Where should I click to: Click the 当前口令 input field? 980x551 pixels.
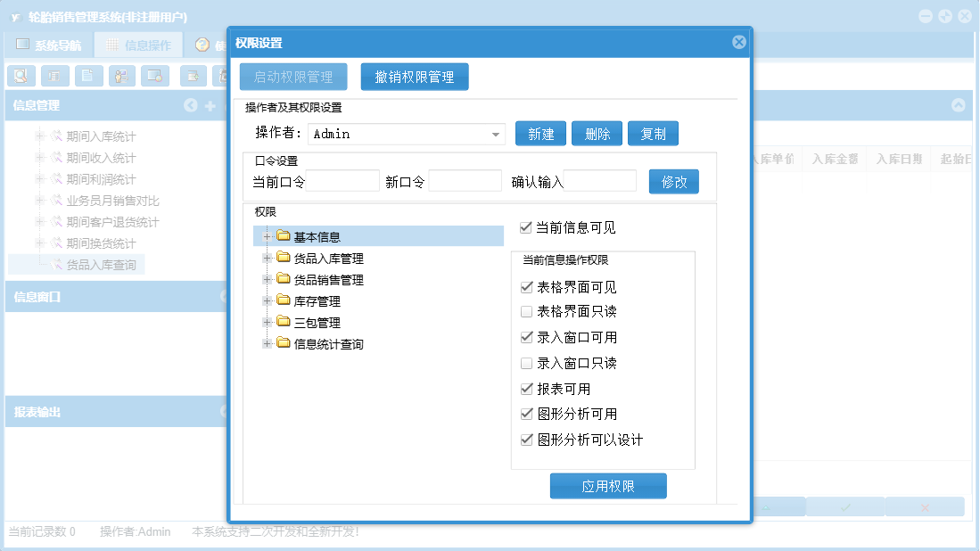coord(342,181)
